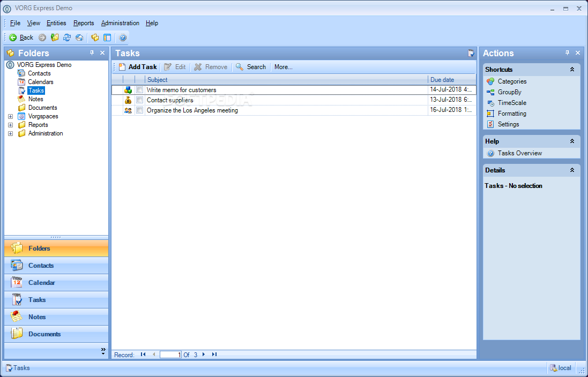The image size is (588, 377).
Task: Select Calendars in the folder tree
Action: [41, 82]
